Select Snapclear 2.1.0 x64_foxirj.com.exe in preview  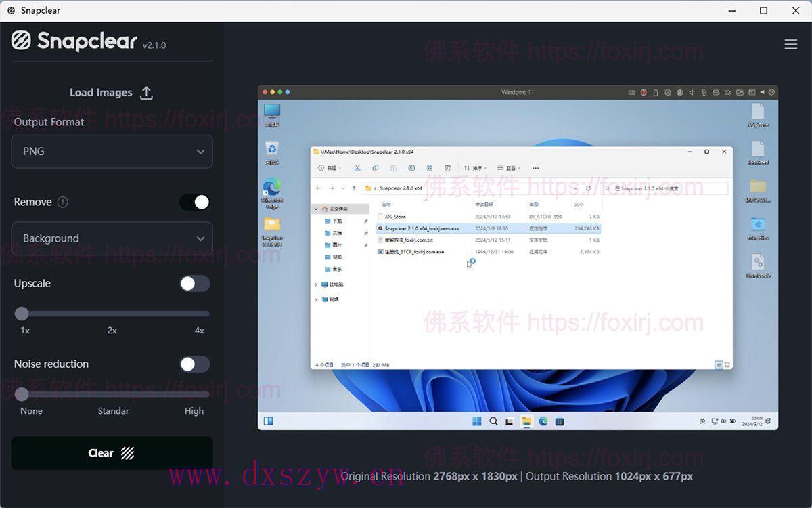[x=488, y=228]
